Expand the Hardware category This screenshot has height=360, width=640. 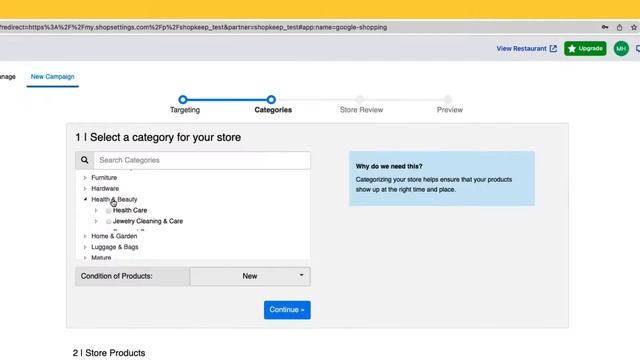tap(85, 189)
